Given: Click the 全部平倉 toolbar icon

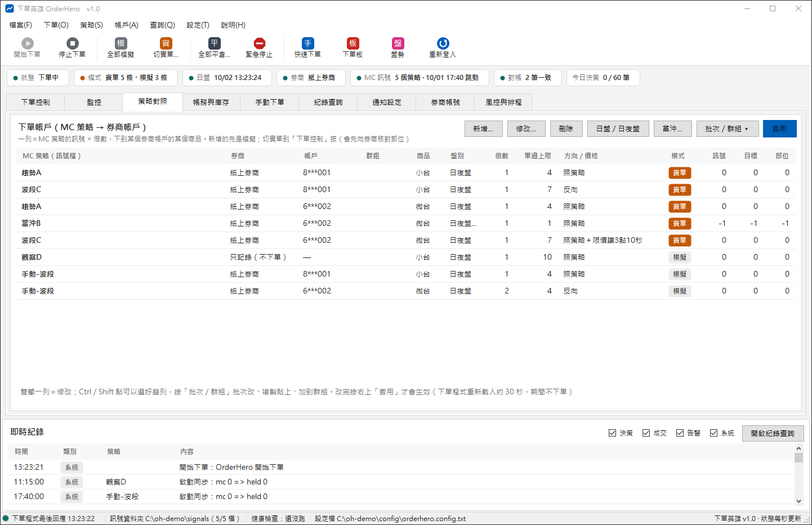Looking at the screenshot, I should point(215,43).
